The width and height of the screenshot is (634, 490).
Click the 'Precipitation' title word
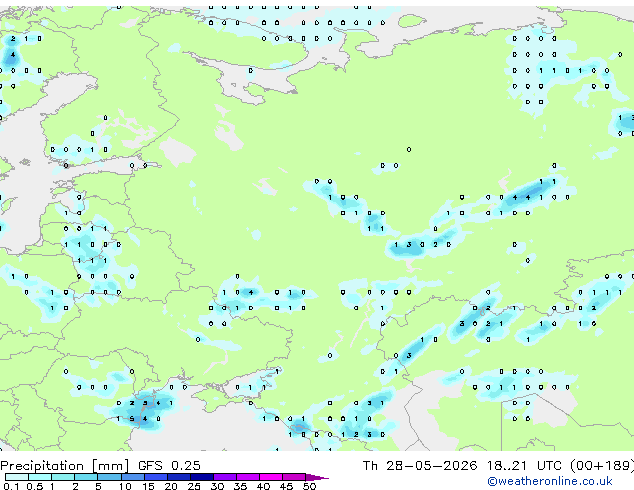42,466
